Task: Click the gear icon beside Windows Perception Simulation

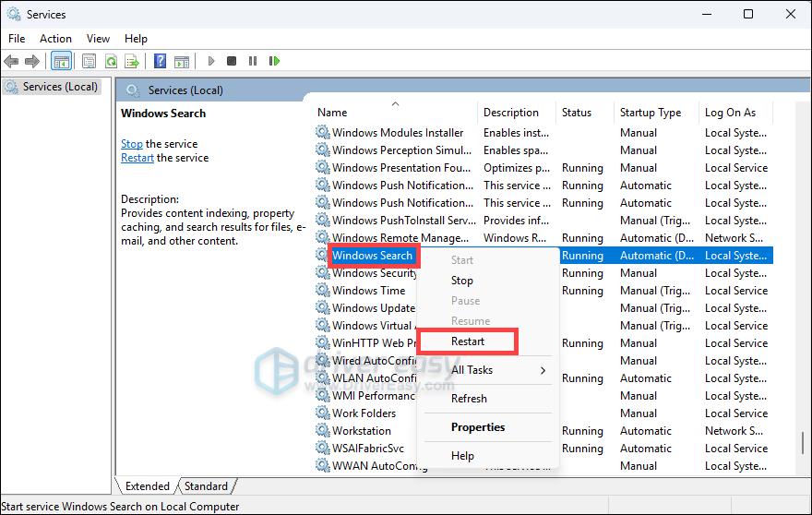Action: click(323, 150)
